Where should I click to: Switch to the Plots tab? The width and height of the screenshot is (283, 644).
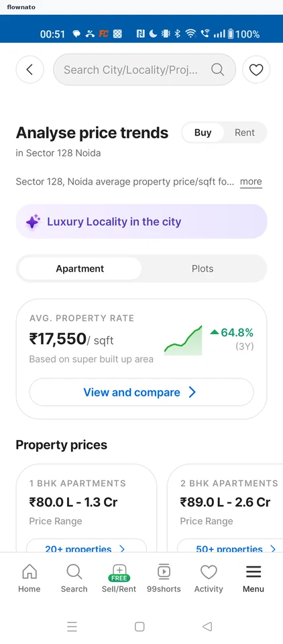coord(203,268)
